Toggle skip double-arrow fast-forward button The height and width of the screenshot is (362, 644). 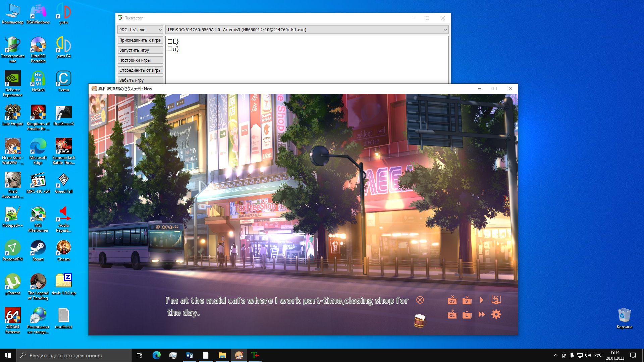482,314
